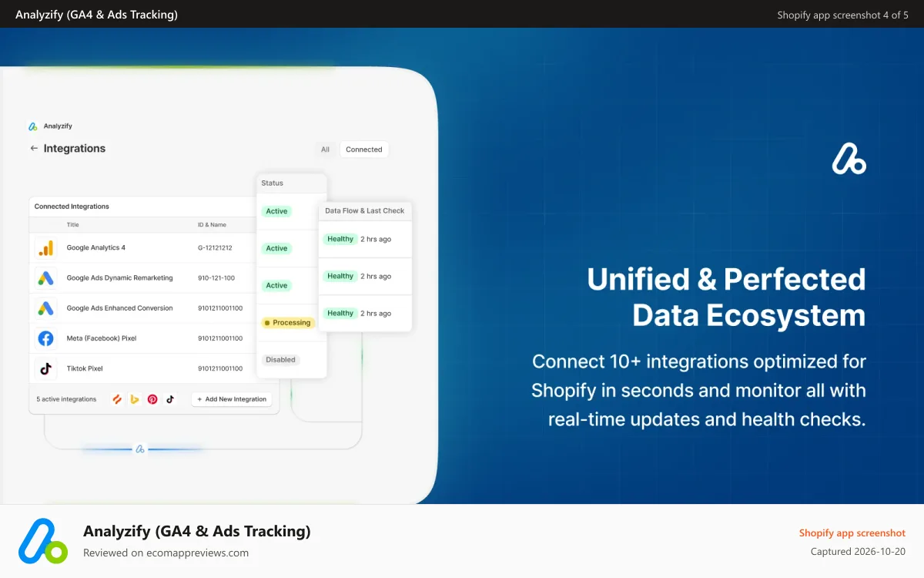The image size is (924, 578).
Task: Click the Title column header
Action: pyautogui.click(x=73, y=225)
